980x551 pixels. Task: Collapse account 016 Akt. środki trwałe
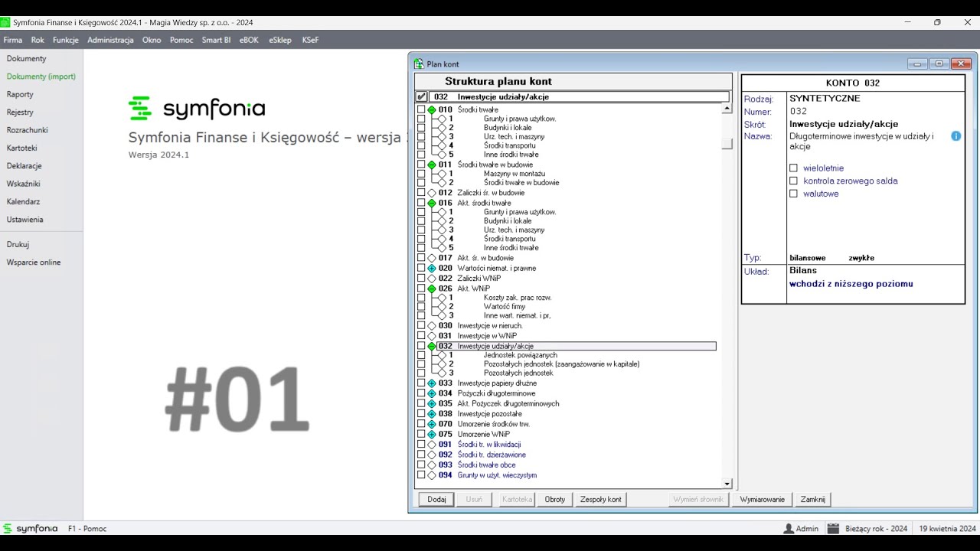[432, 204]
